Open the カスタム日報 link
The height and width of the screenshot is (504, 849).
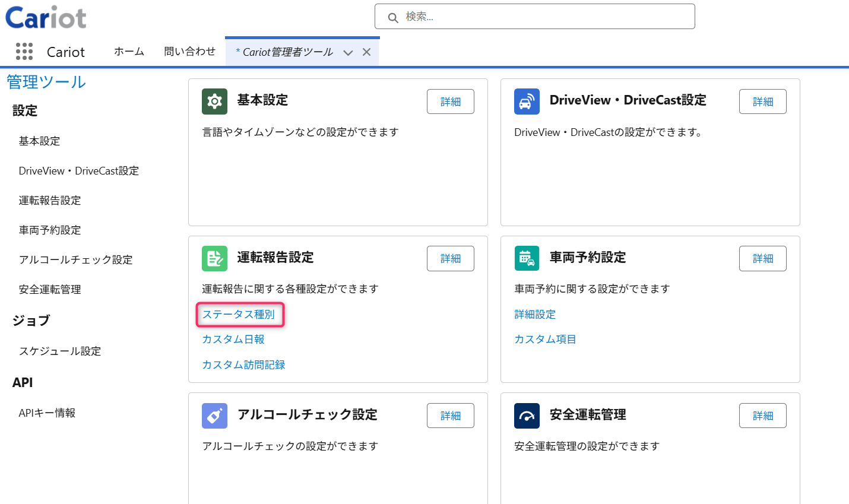point(233,339)
